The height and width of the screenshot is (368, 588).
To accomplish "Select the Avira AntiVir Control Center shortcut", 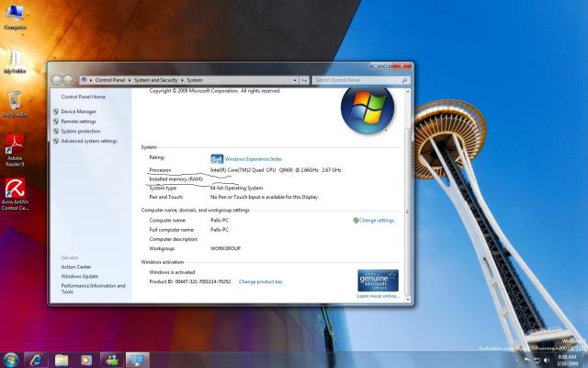I will [x=15, y=194].
